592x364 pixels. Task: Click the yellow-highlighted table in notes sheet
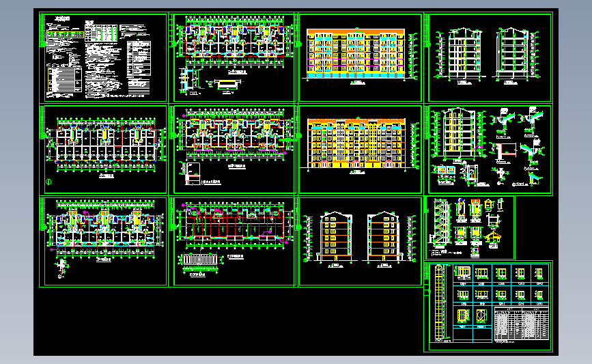[x=65, y=35]
